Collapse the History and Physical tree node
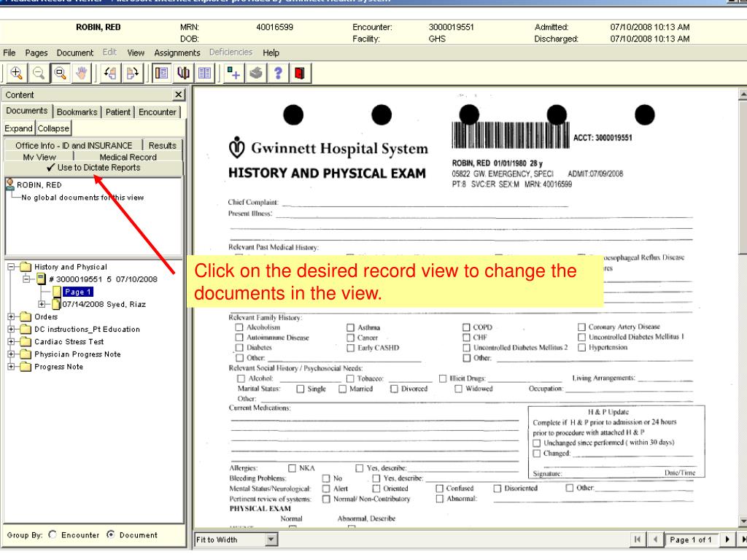The image size is (747, 560). (x=11, y=267)
